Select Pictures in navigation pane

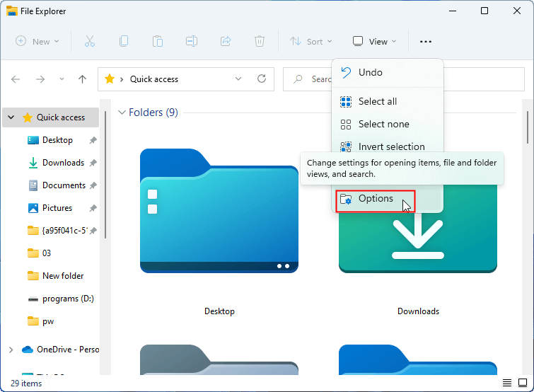pyautogui.click(x=57, y=208)
